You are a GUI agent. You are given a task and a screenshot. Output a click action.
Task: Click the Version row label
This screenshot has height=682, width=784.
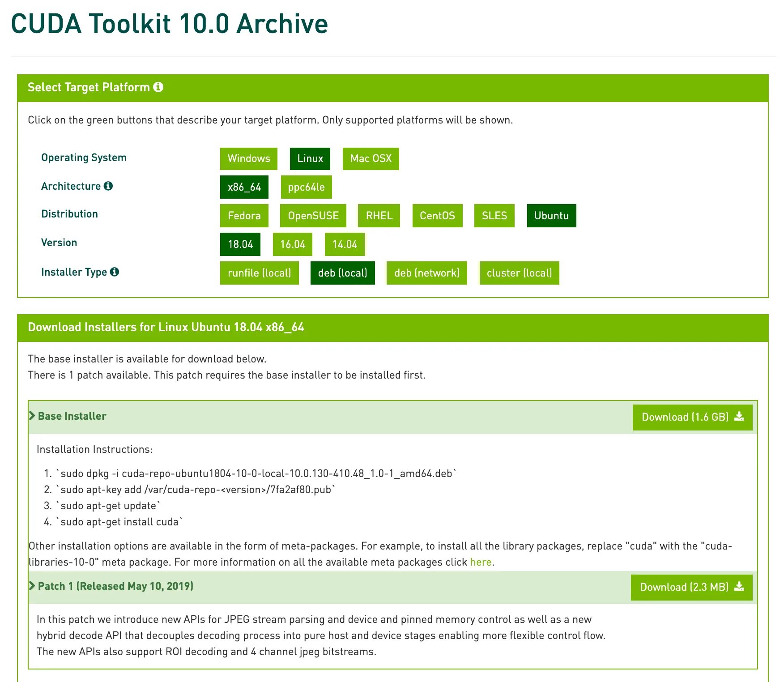tap(59, 243)
